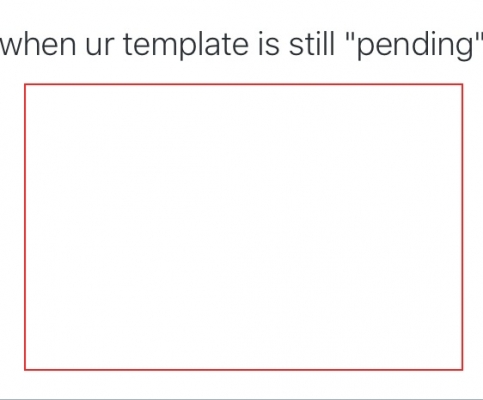Viewport: 483px width, 400px height.
Task: Click the opening quotation mark before pending
Action: click(x=349, y=37)
